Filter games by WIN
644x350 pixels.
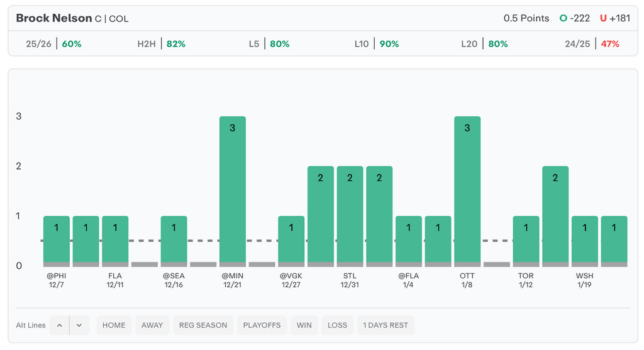pos(304,325)
